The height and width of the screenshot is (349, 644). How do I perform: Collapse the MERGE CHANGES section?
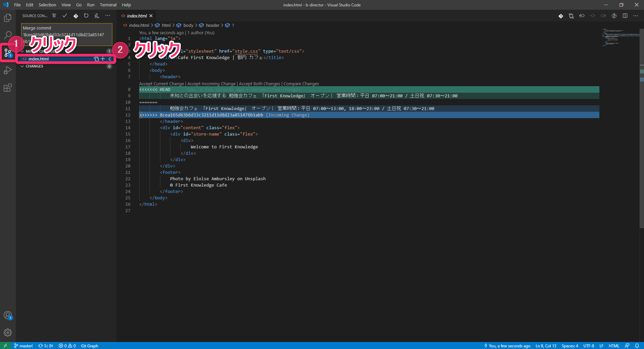tap(22, 51)
